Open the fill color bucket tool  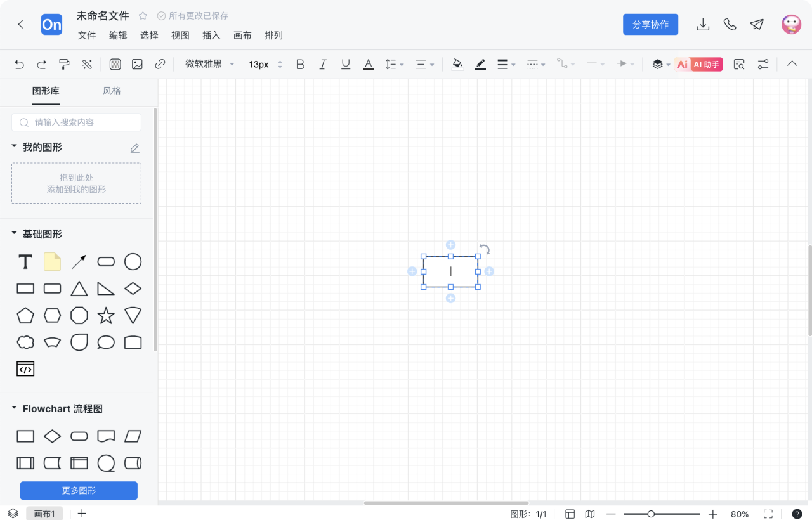[457, 64]
